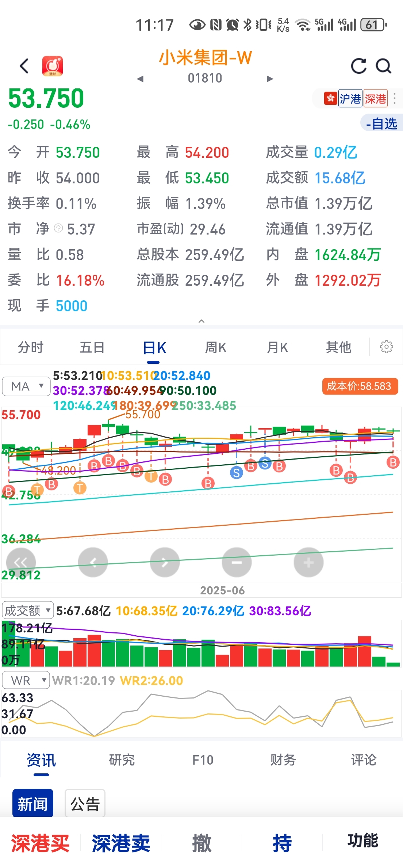403x868 pixels.
Task: Tap the alarm clock status icon
Action: (x=232, y=25)
